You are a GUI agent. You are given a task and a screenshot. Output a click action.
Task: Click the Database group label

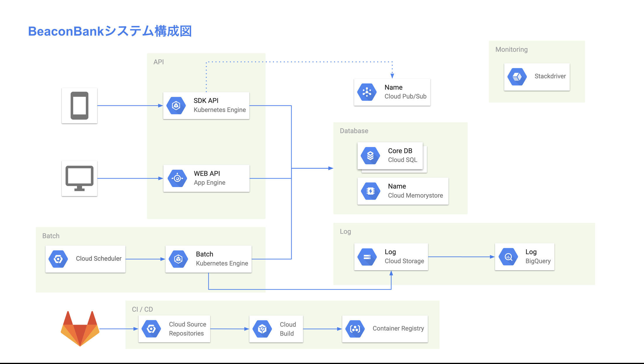[x=354, y=131]
